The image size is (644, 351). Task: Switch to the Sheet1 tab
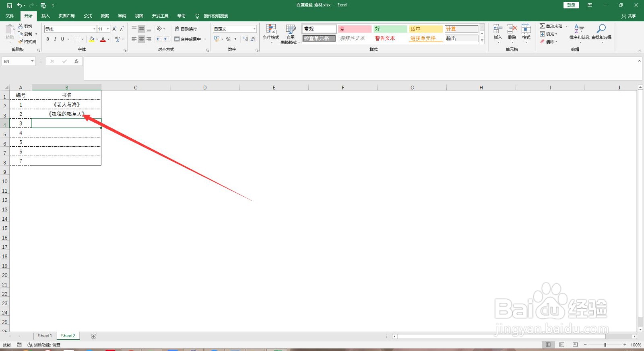click(45, 336)
